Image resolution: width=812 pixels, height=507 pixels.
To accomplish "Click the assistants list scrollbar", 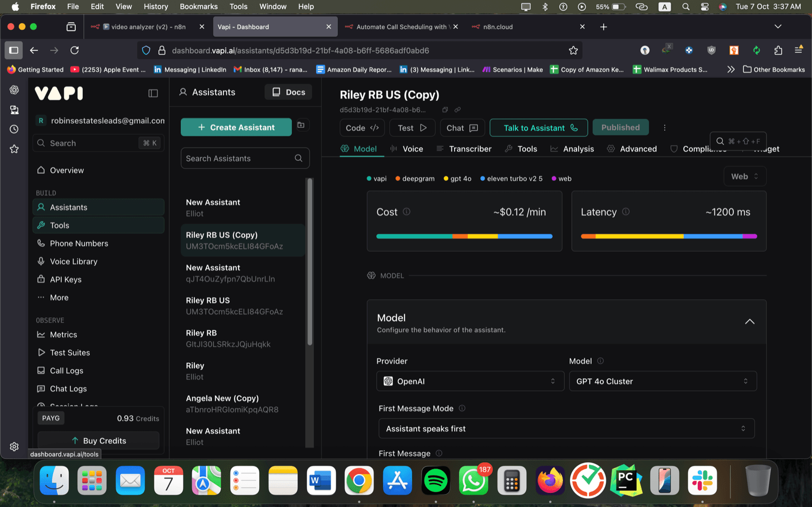I will pyautogui.click(x=310, y=261).
